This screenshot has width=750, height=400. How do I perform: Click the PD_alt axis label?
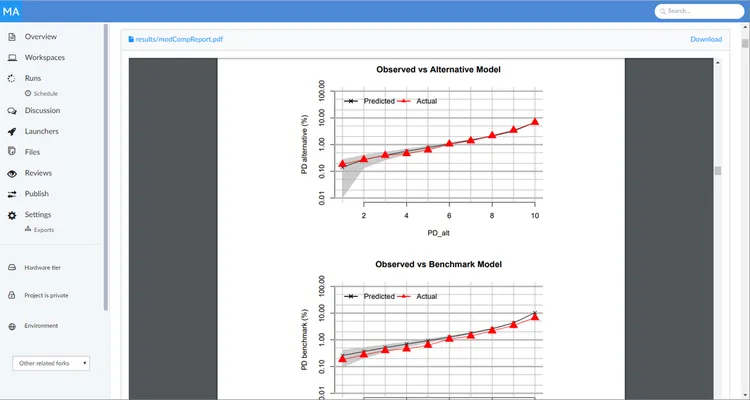(438, 233)
